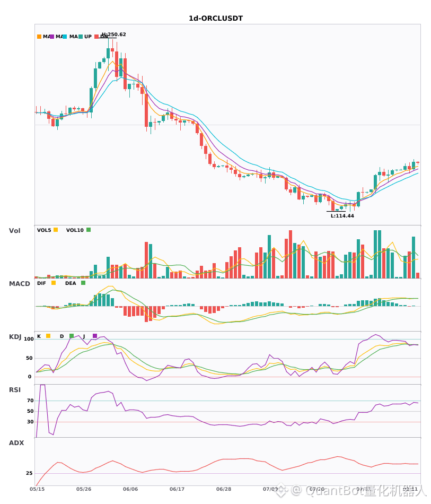The width and height of the screenshot is (431, 504).
Task: Click the VOL5 legend text
Action: (44, 230)
